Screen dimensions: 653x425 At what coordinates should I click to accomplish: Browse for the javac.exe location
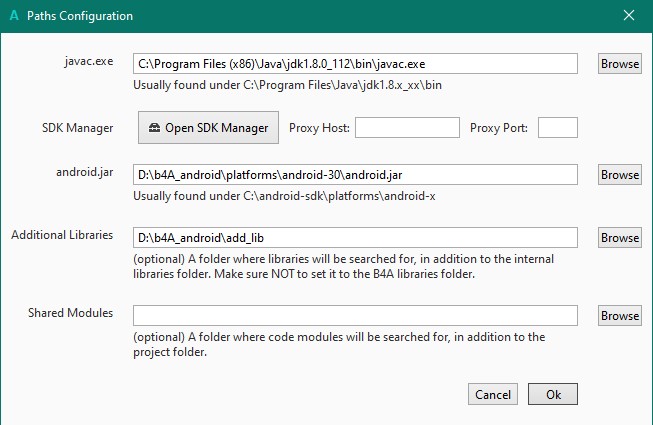620,64
